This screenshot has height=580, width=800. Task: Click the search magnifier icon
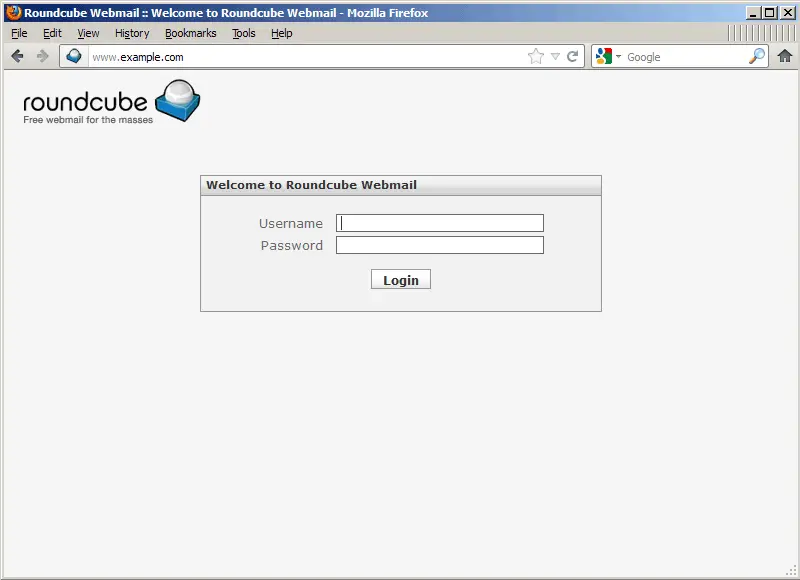click(757, 56)
